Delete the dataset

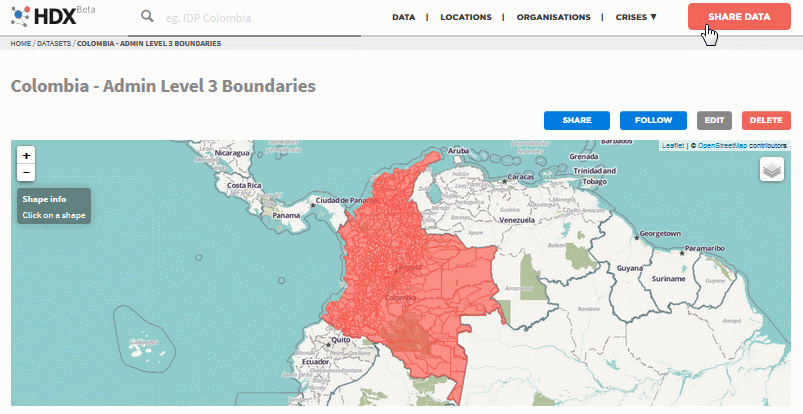pos(766,120)
